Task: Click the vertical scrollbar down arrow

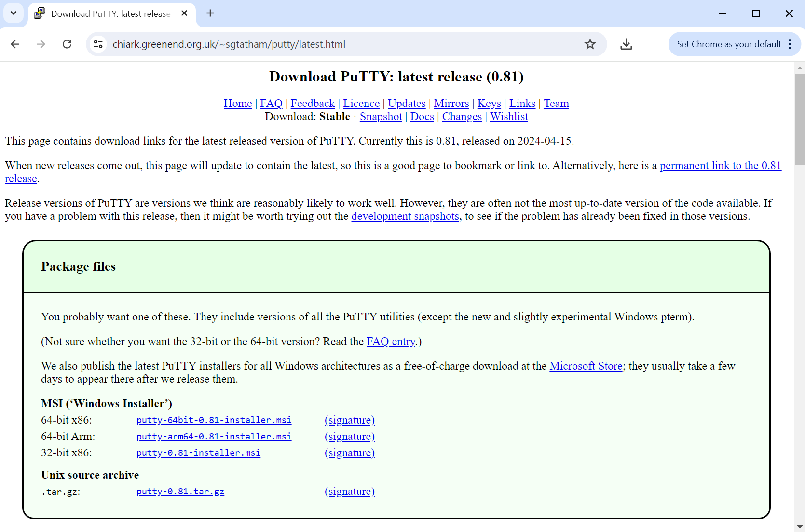Action: pos(800,527)
